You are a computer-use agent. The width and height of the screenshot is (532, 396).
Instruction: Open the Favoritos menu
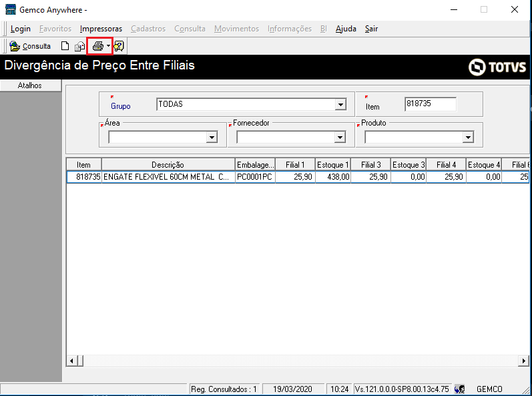pyautogui.click(x=55, y=29)
